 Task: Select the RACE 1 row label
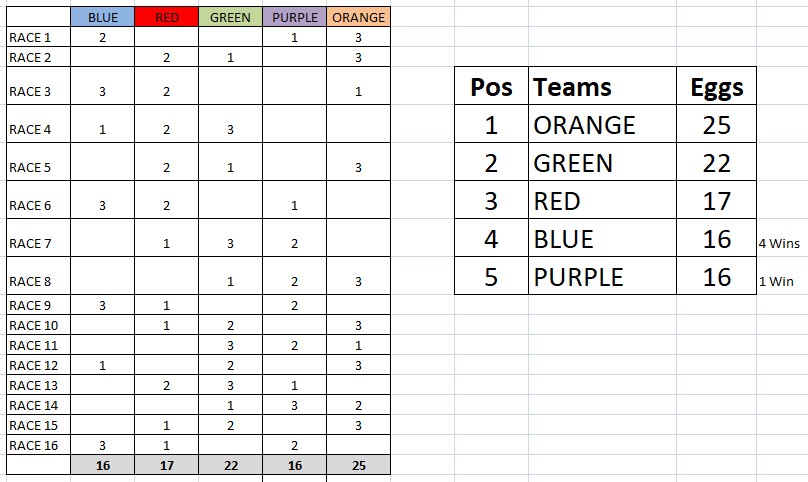pyautogui.click(x=38, y=37)
